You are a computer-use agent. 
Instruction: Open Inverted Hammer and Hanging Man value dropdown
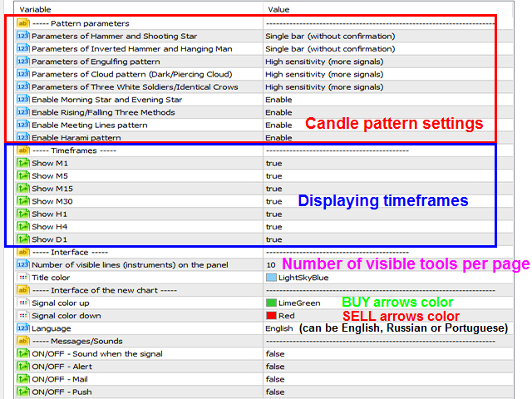(x=330, y=49)
